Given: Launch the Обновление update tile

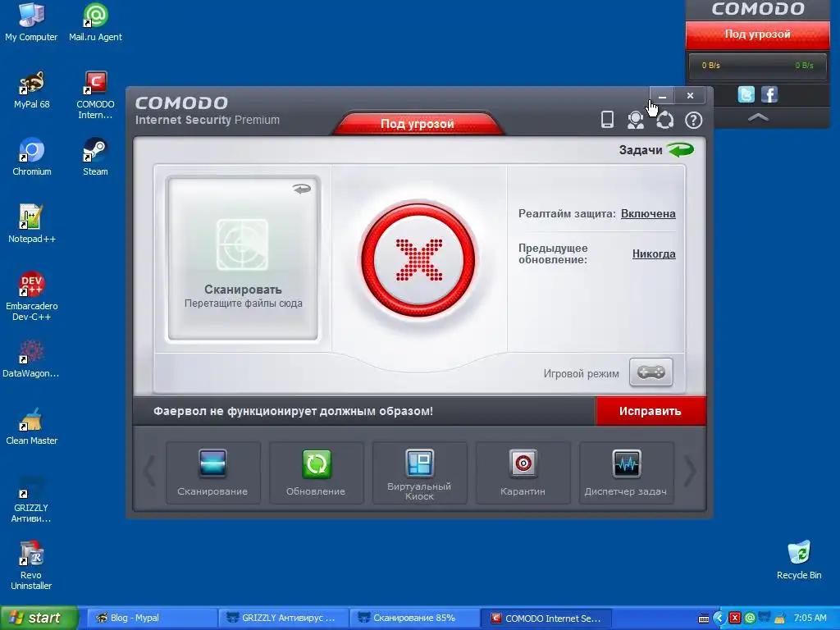Looking at the screenshot, I should pyautogui.click(x=316, y=472).
